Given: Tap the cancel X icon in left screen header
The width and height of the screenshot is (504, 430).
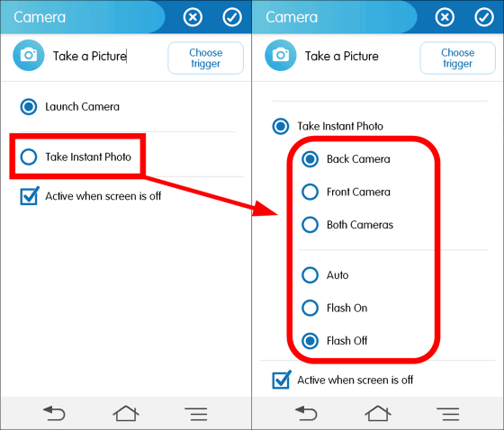Looking at the screenshot, I should click(x=193, y=17).
